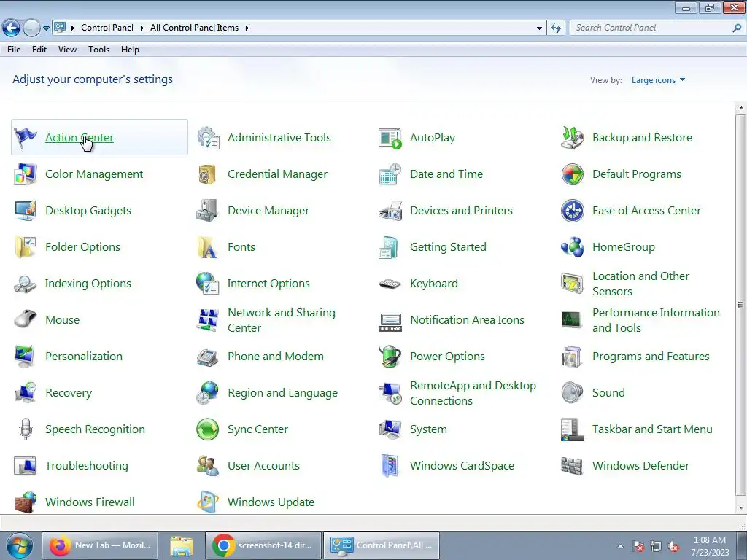The height and width of the screenshot is (560, 747).
Task: Switch to the Firefox New Tab taskbar button
Action: (100, 545)
